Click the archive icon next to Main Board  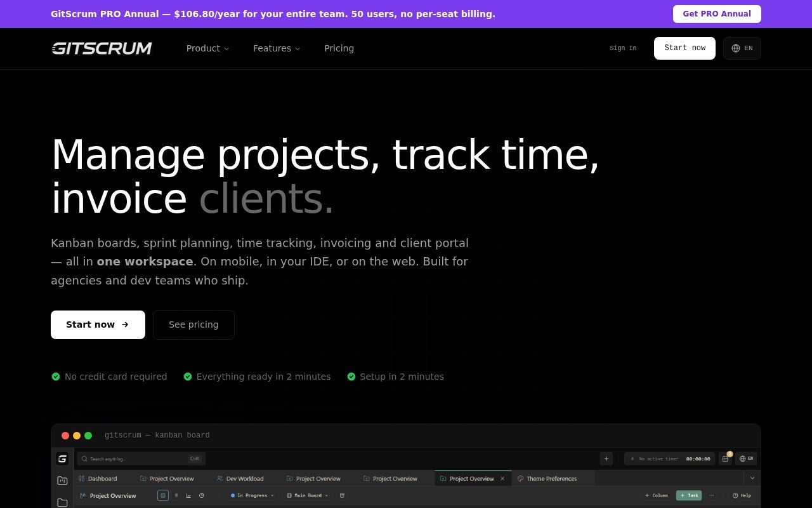[343, 495]
